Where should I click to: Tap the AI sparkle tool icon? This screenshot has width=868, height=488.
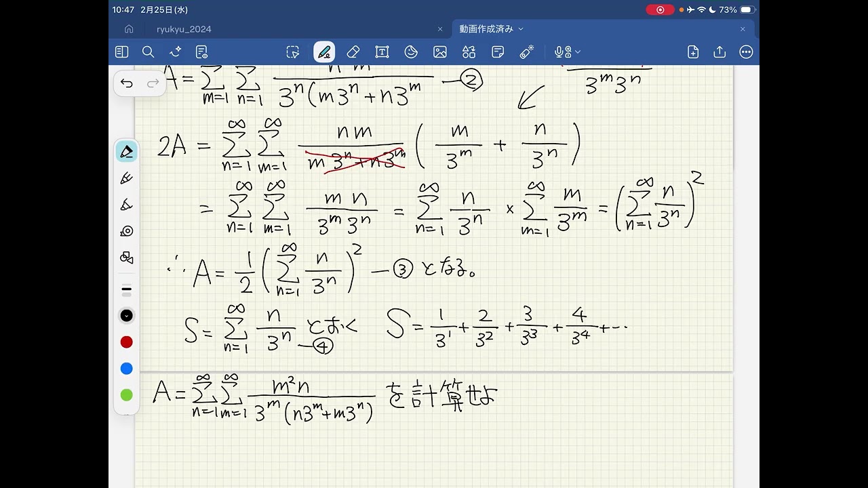point(175,52)
